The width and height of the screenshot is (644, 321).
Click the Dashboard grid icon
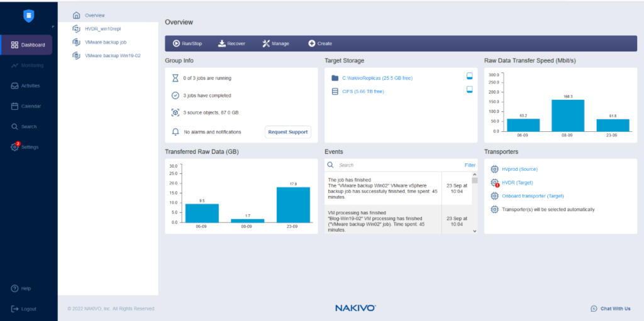pos(15,45)
